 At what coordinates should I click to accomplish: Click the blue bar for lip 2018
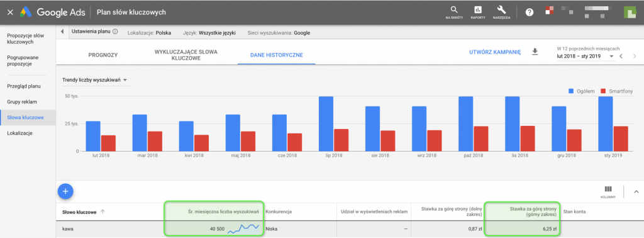[326, 124]
